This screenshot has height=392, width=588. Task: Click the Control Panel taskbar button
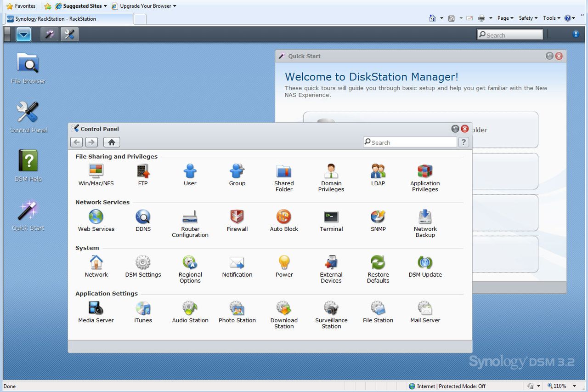tap(70, 34)
